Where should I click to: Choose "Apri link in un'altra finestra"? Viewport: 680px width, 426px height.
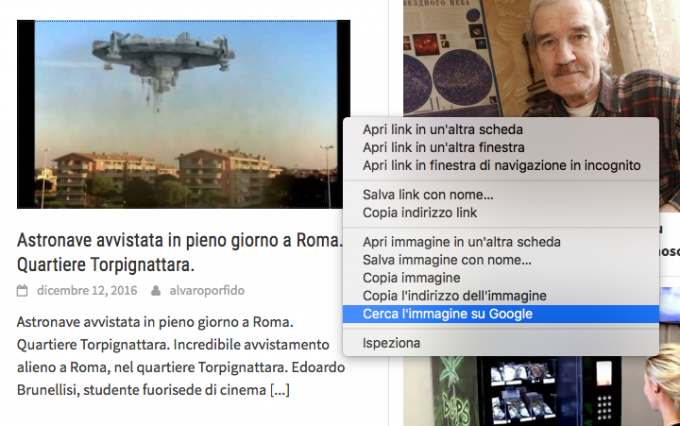pos(443,147)
